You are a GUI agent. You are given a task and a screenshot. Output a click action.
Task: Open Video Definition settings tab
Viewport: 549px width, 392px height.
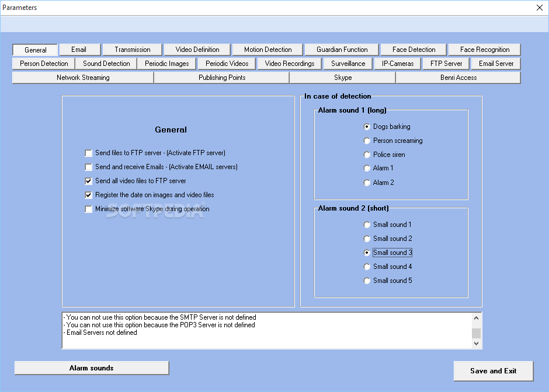[x=197, y=50]
